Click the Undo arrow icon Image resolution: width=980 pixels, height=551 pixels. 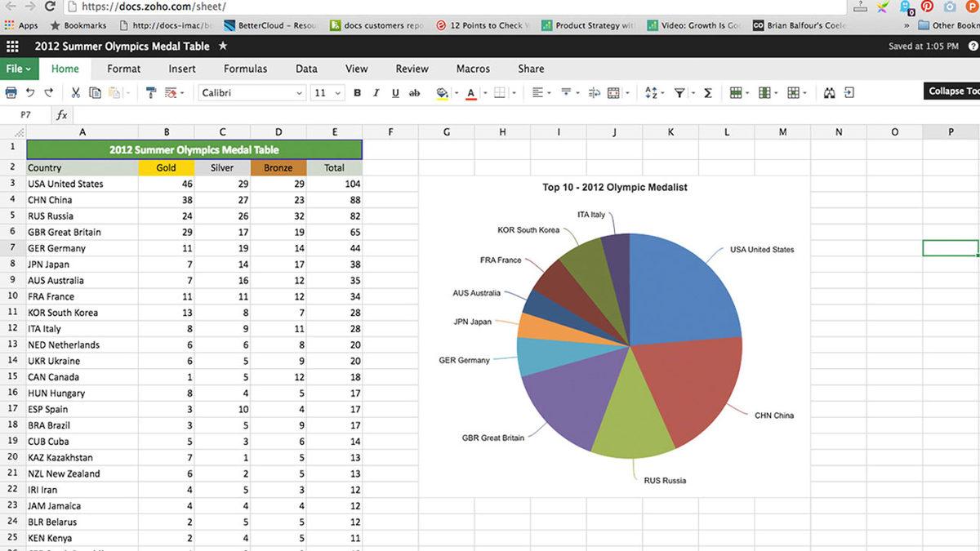coord(29,92)
